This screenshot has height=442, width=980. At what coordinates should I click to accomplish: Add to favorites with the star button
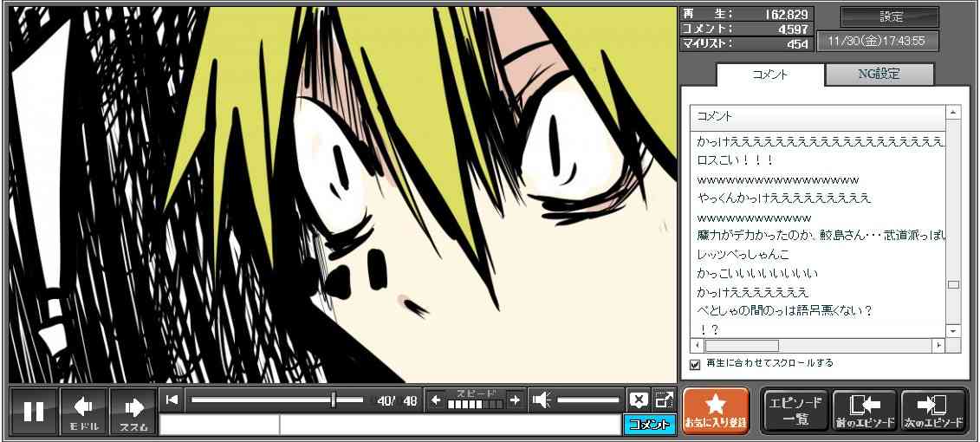[x=716, y=411]
